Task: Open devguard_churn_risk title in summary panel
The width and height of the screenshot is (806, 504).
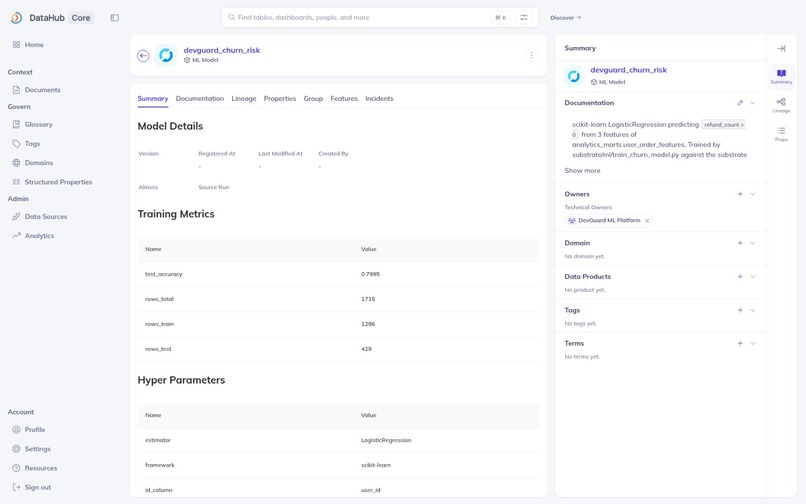Action: [628, 70]
